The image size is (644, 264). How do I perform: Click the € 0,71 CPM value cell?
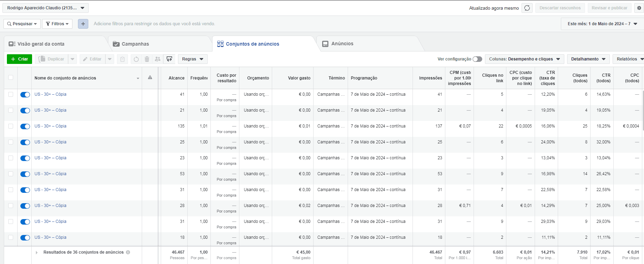tap(465, 206)
